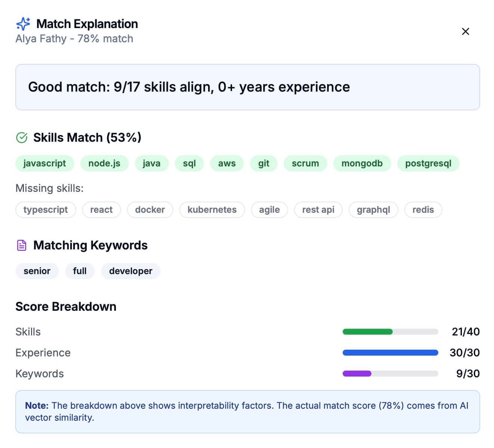This screenshot has width=494, height=448.
Task: Click the good match summary banner
Action: pos(247,87)
